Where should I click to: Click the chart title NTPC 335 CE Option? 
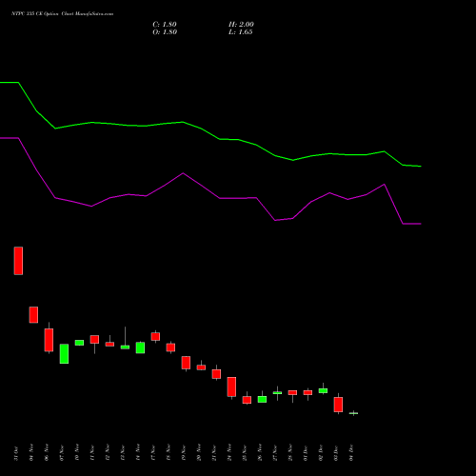click(x=35, y=14)
